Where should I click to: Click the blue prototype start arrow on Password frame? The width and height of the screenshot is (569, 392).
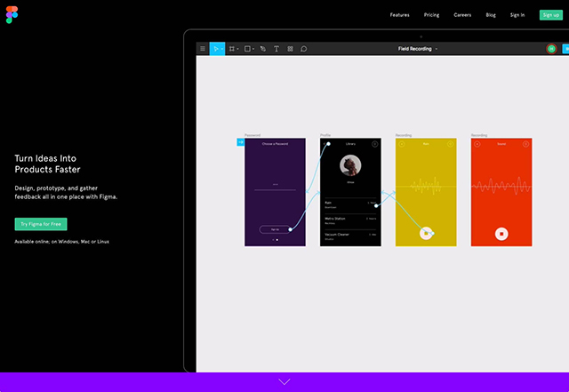pos(241,142)
